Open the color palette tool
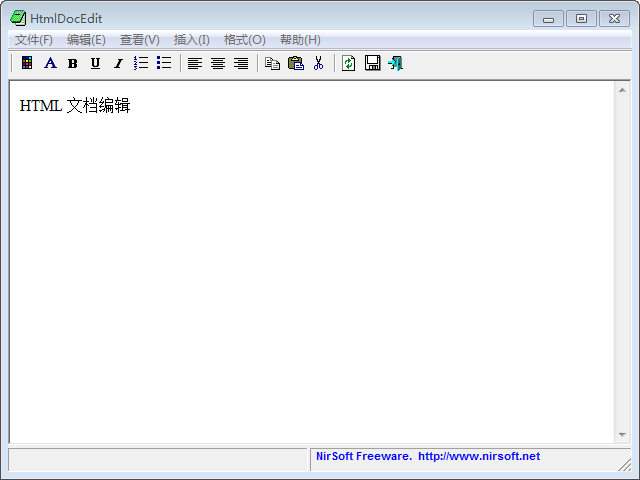Image resolution: width=640 pixels, height=480 pixels. point(27,63)
